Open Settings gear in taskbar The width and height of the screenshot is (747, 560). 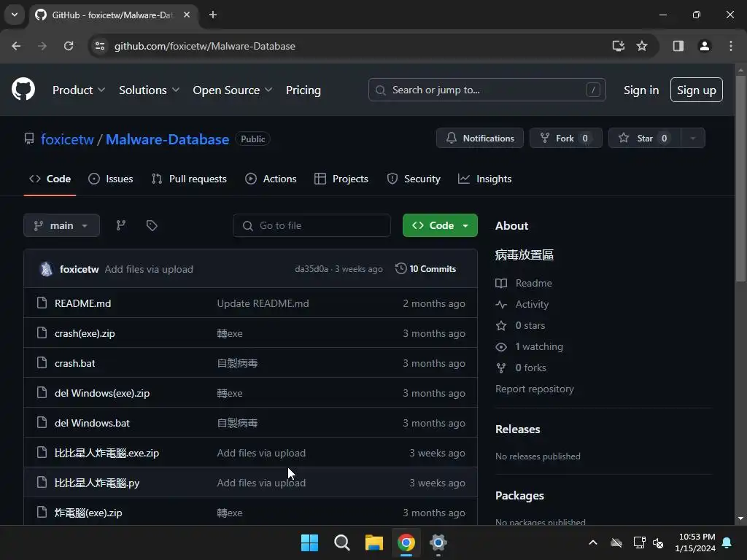[x=438, y=542]
